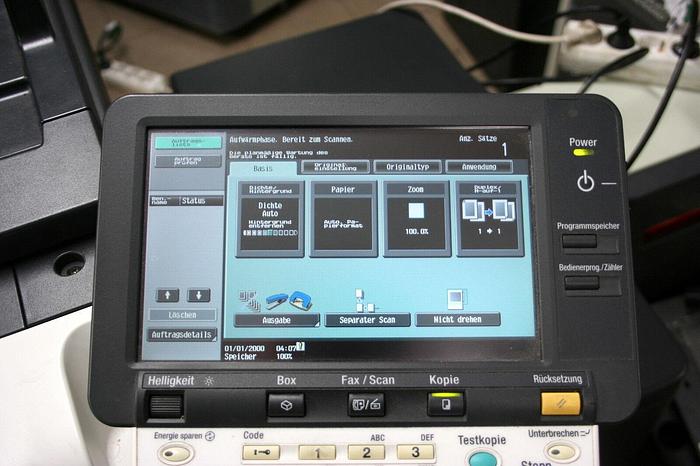The width and height of the screenshot is (700, 466).
Task: Open the Papier setting tile
Action: [343, 219]
